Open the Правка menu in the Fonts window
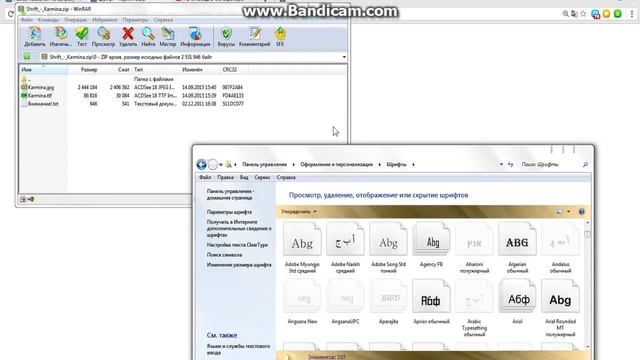640x360 pixels. coord(225,178)
